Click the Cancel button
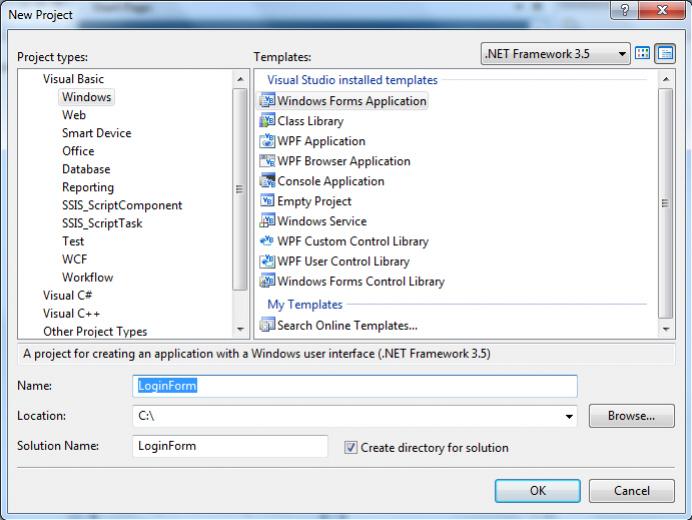This screenshot has width=692, height=520. [632, 491]
